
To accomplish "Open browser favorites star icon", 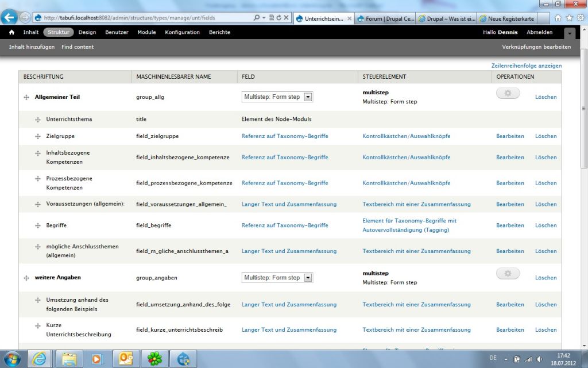I will coord(568,18).
